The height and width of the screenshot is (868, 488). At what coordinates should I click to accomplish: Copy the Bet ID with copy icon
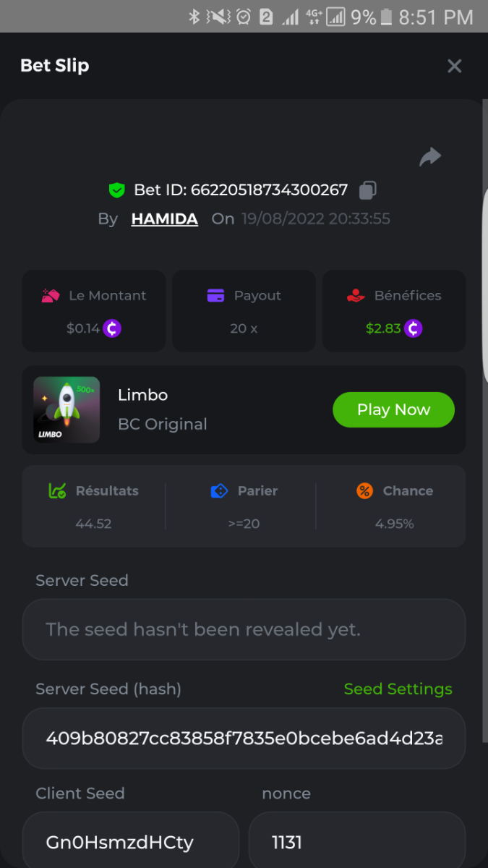(x=368, y=190)
